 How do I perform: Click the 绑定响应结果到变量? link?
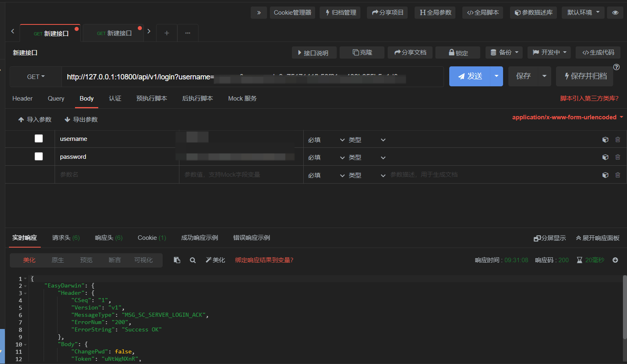[x=264, y=260]
